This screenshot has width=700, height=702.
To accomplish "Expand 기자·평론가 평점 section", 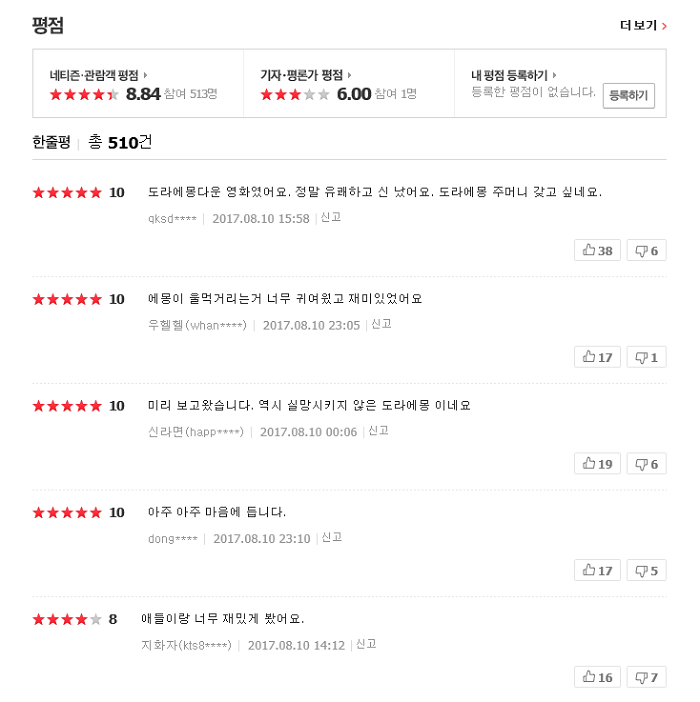I will pos(306,75).
